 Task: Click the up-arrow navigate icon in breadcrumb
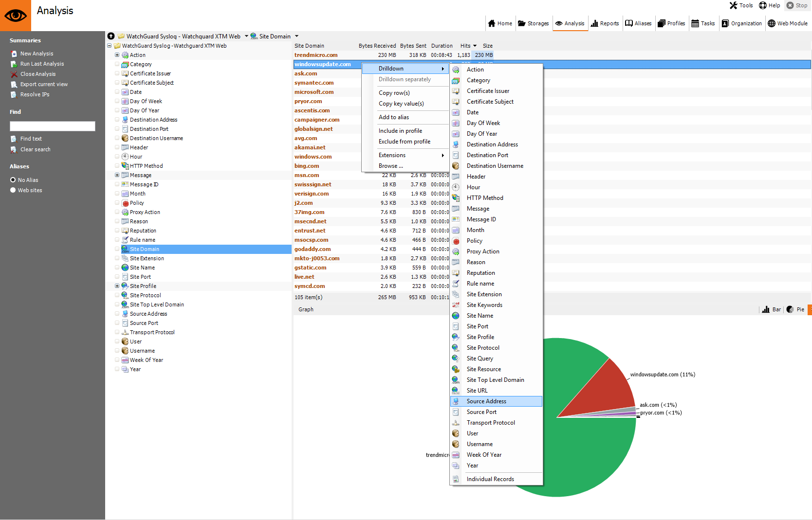pyautogui.click(x=111, y=36)
